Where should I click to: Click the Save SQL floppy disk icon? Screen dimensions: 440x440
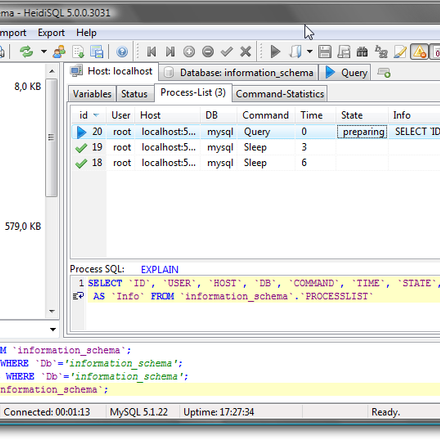(325, 52)
